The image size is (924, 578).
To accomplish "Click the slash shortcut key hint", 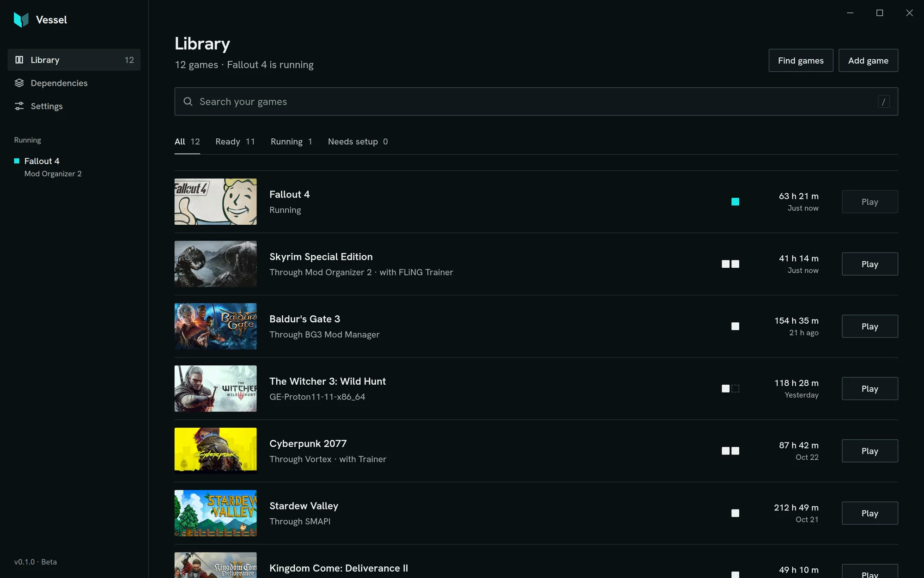I will pos(883,102).
